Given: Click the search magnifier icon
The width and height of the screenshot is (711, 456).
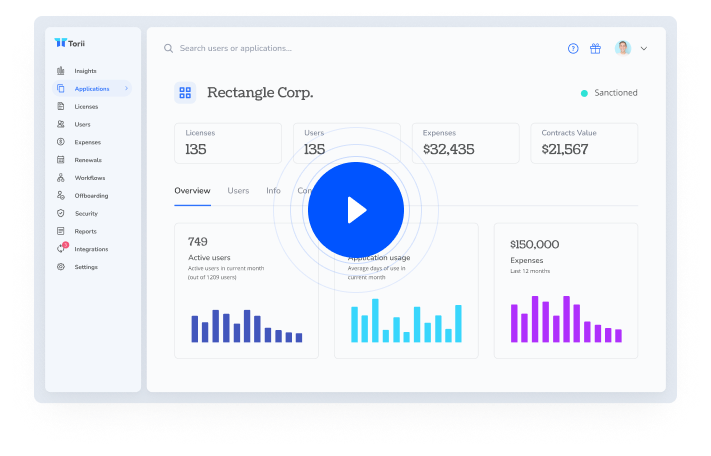Looking at the screenshot, I should (168, 48).
